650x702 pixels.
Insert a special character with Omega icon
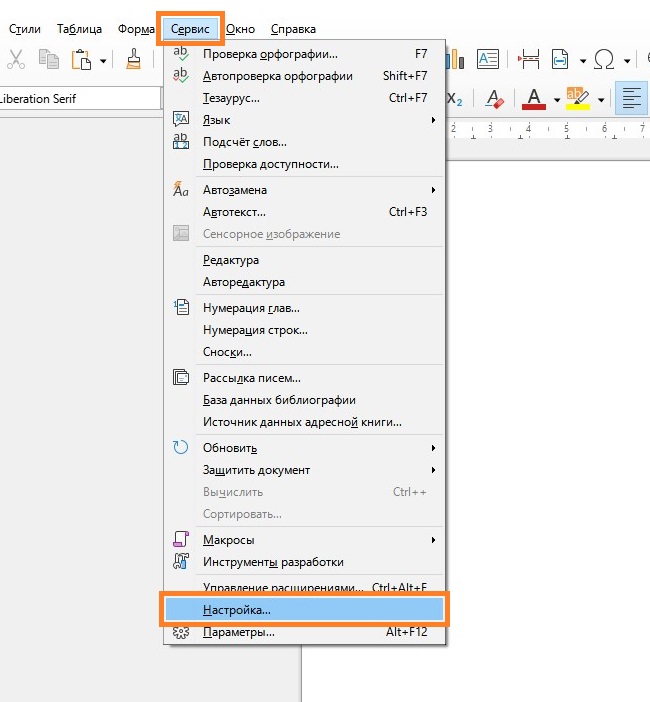pos(604,60)
